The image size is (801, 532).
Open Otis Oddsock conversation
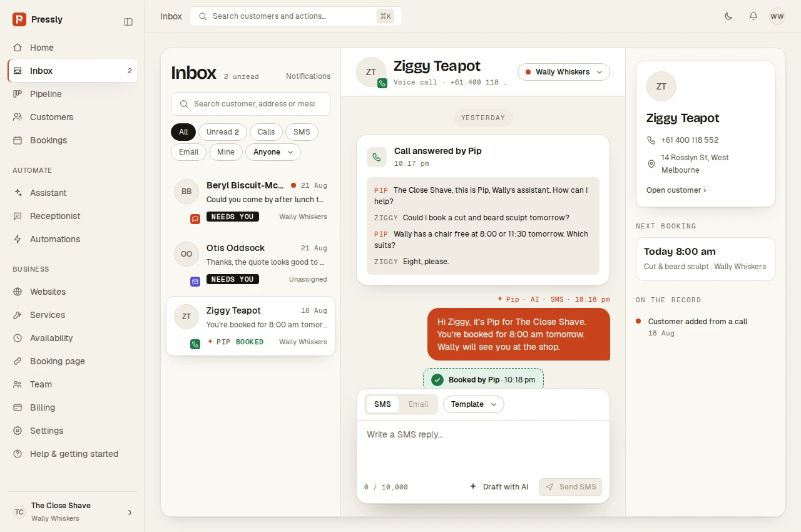click(250, 263)
